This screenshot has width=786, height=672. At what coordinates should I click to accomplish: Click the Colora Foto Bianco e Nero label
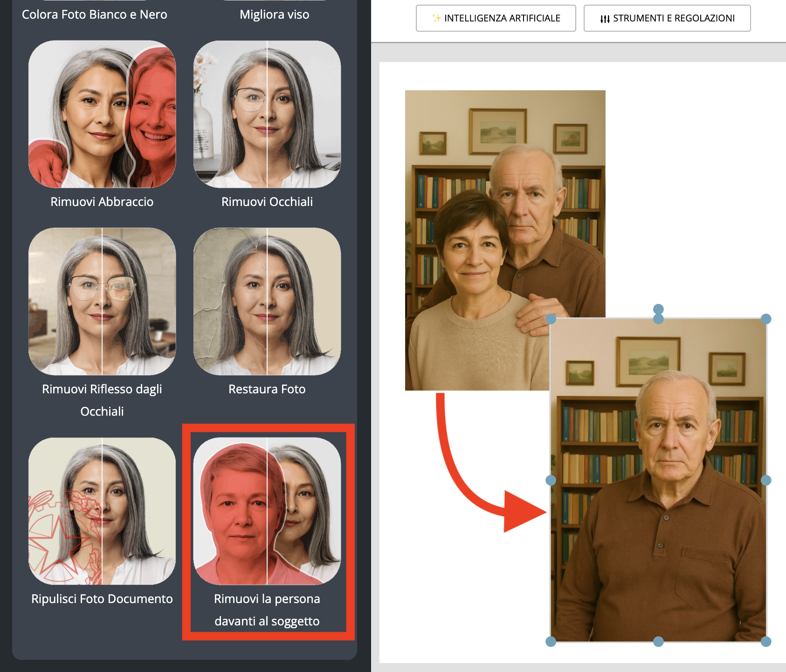tap(95, 14)
